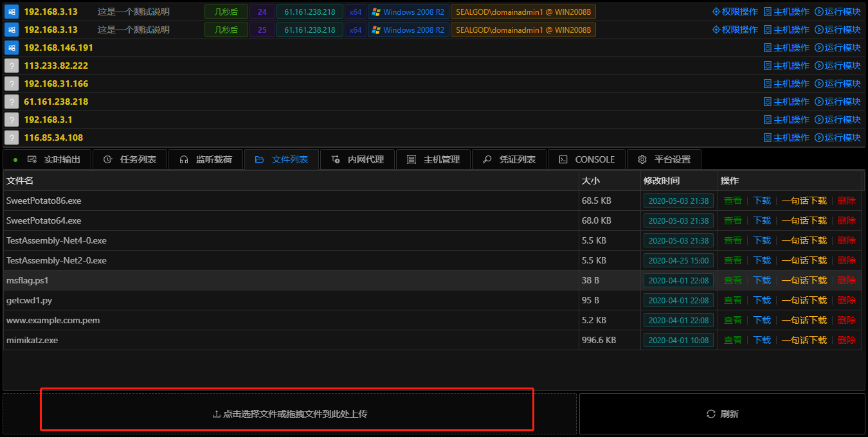
Task: Open 主机操作 for host 192.168.3.1
Action: pos(786,120)
